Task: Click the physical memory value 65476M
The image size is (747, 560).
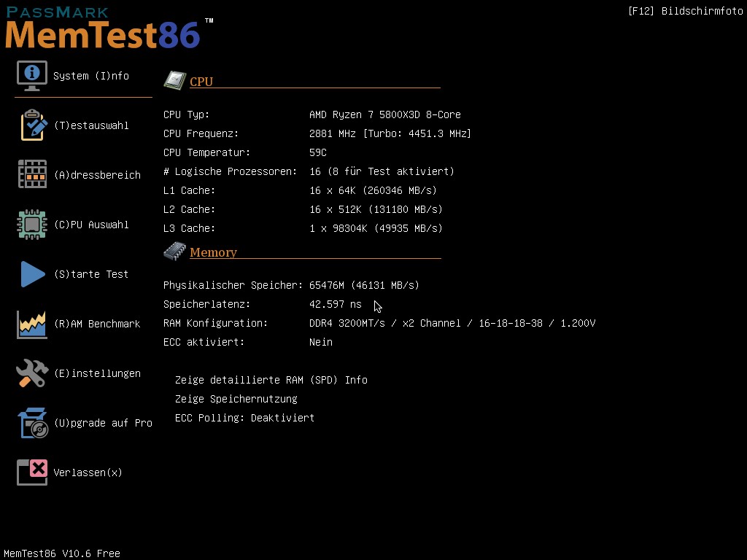Action: point(364,285)
